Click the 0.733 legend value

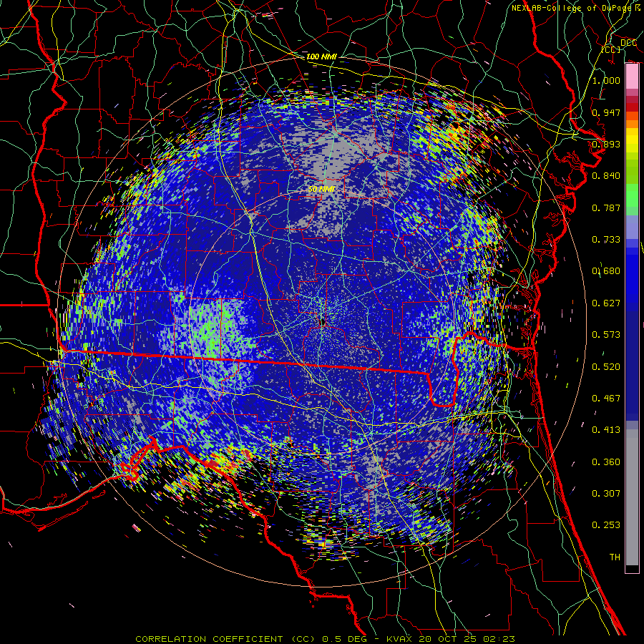click(606, 240)
